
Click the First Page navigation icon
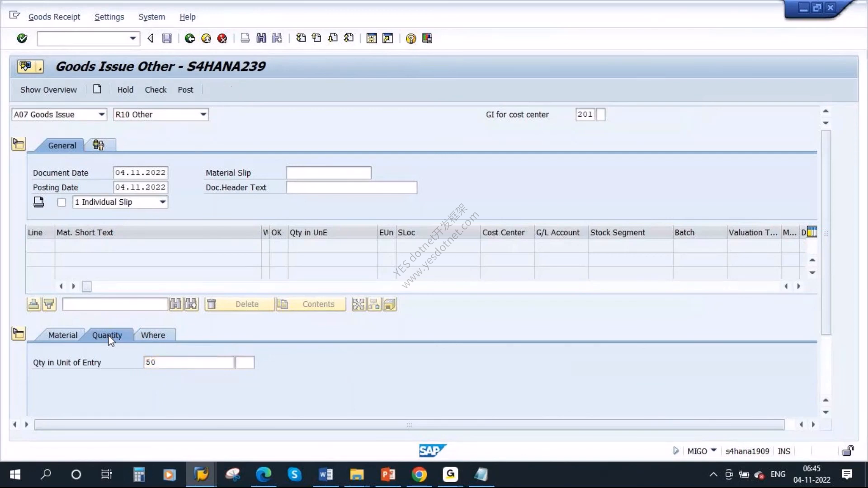[x=301, y=38]
